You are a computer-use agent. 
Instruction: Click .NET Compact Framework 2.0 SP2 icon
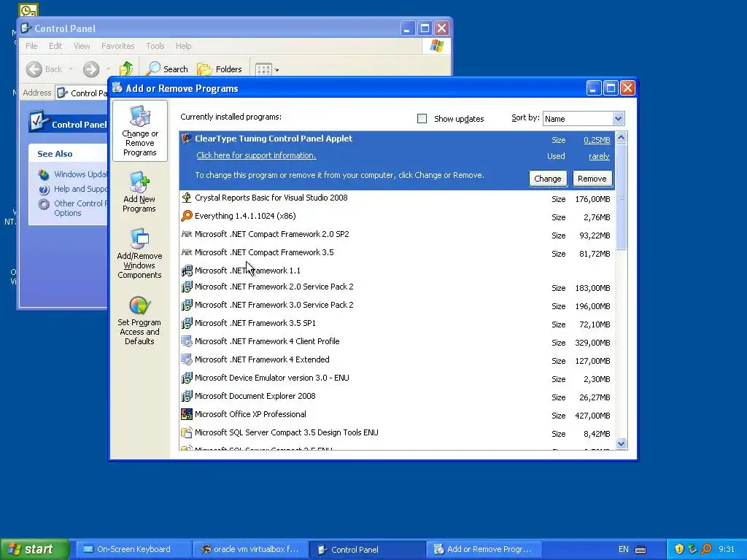(x=187, y=234)
